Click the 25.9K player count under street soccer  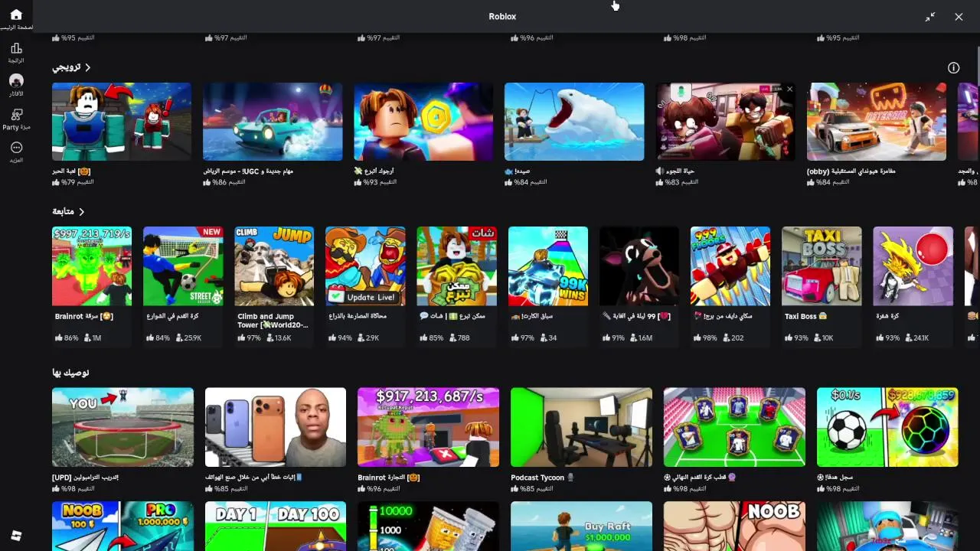(x=188, y=337)
